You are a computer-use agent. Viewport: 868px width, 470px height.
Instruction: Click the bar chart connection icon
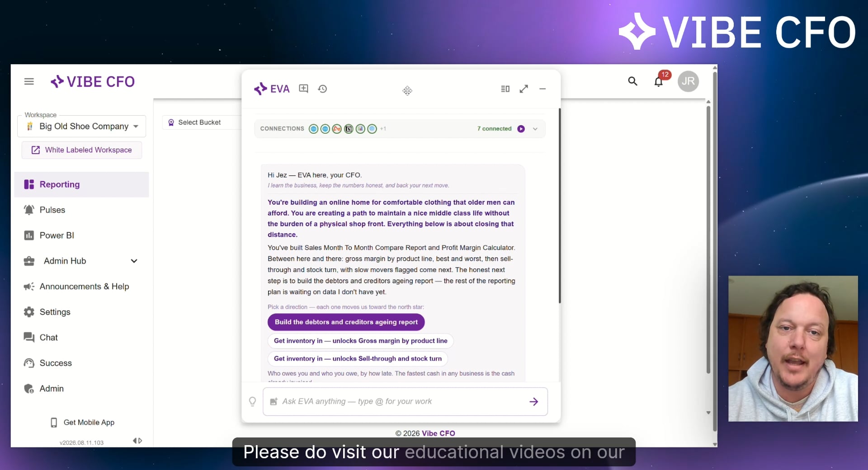point(360,129)
